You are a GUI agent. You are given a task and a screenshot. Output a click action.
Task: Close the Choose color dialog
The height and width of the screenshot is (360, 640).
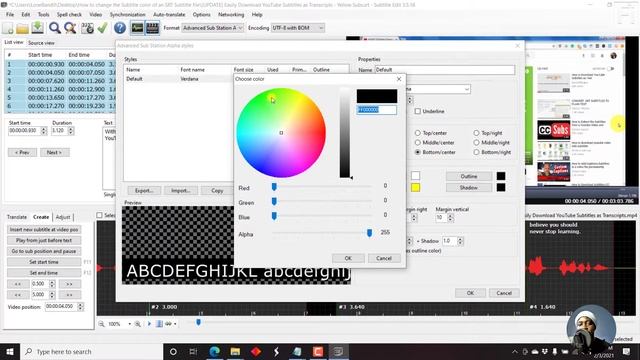click(x=399, y=79)
